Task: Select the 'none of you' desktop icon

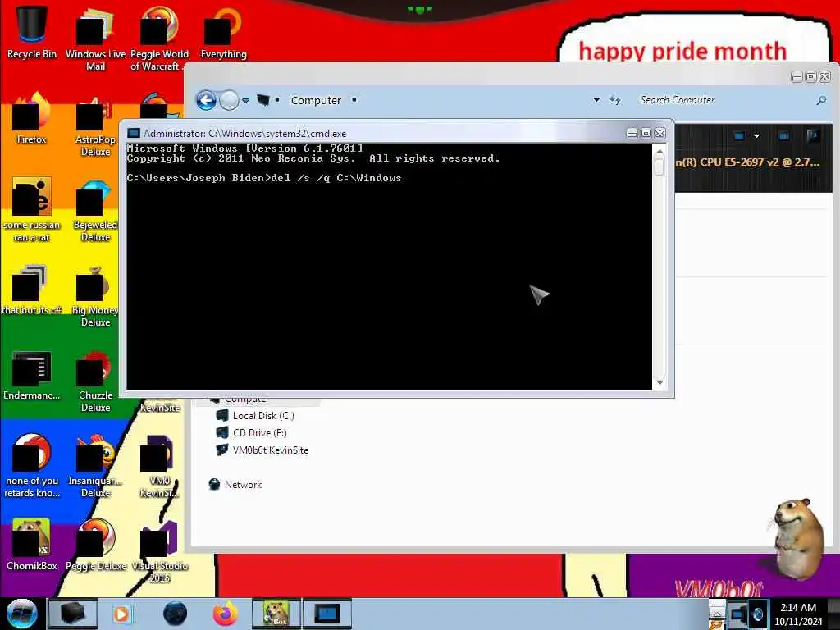Action: pyautogui.click(x=32, y=465)
